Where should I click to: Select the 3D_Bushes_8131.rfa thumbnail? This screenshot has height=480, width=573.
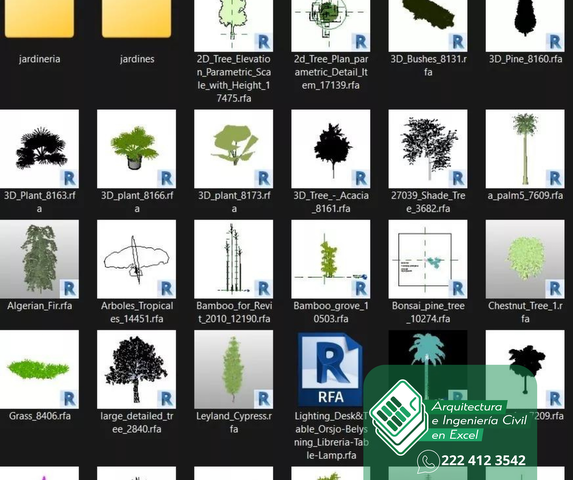tap(428, 26)
